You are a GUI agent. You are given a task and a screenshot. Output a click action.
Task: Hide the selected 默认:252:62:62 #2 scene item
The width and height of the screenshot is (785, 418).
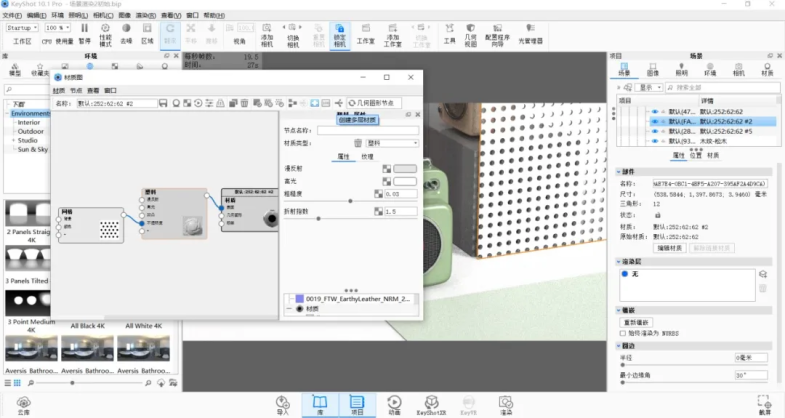coord(655,121)
